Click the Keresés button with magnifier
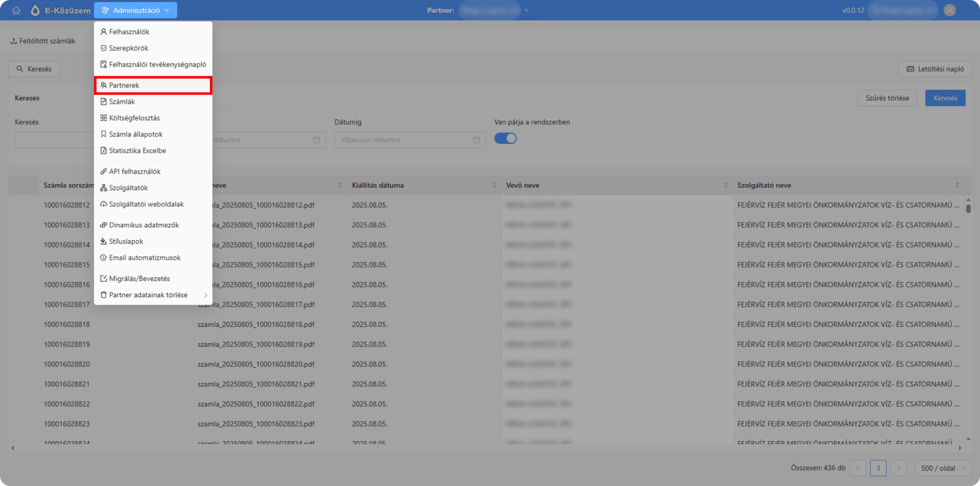This screenshot has width=980, height=486. point(34,69)
